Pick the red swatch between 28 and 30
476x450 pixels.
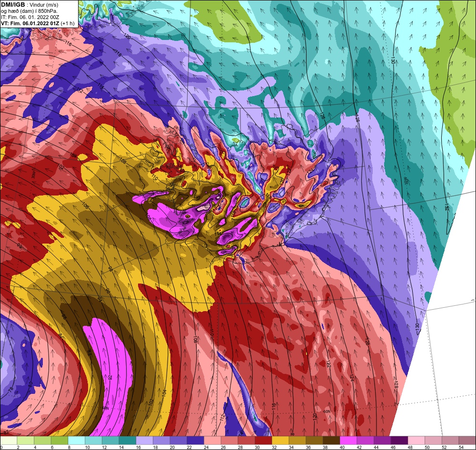(247, 440)
